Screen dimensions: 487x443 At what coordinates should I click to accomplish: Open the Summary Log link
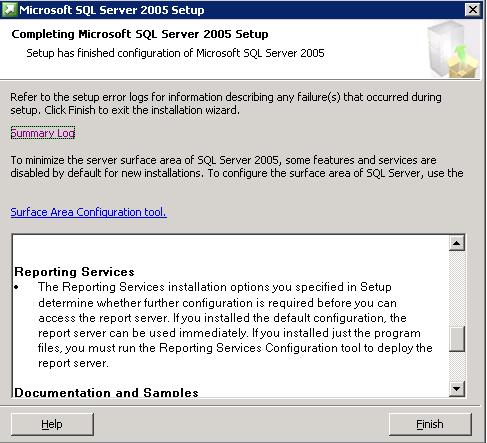point(43,133)
